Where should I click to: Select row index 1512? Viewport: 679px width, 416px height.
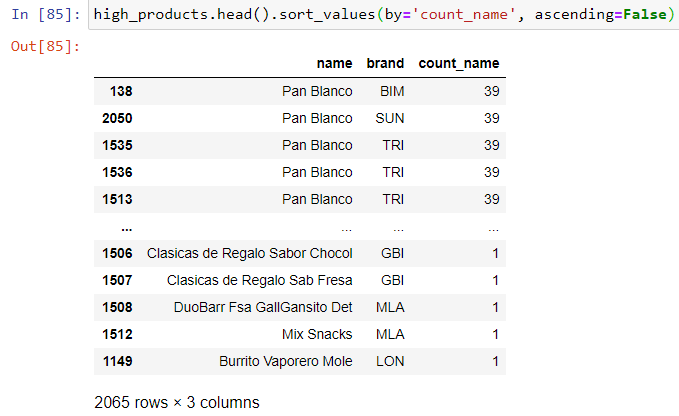117,334
